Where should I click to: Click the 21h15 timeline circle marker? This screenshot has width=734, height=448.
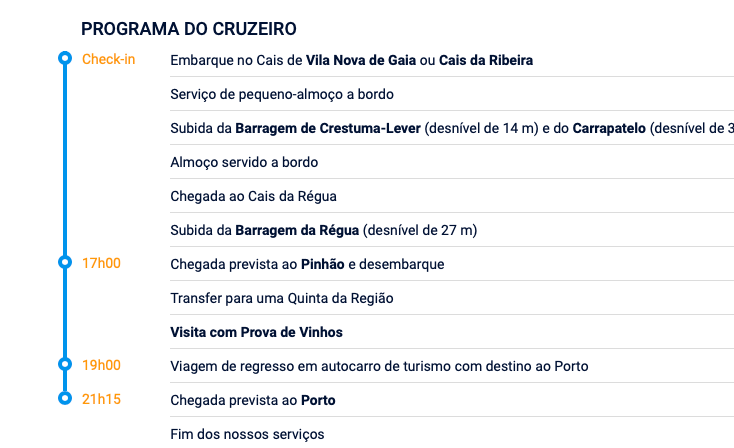pos(65,399)
